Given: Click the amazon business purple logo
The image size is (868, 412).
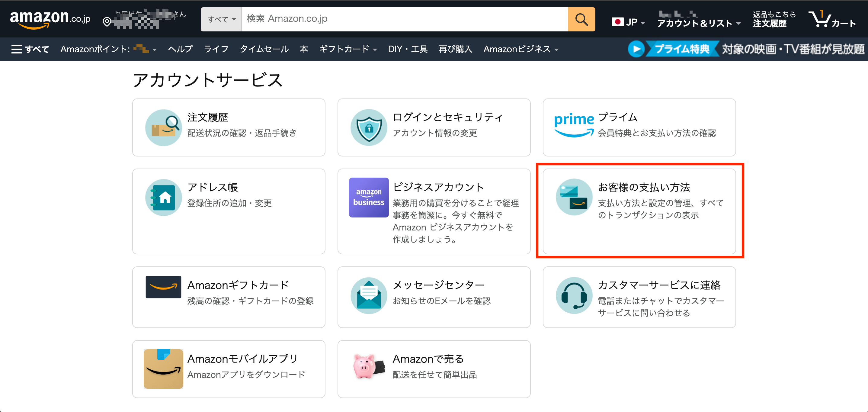Looking at the screenshot, I should (x=369, y=198).
